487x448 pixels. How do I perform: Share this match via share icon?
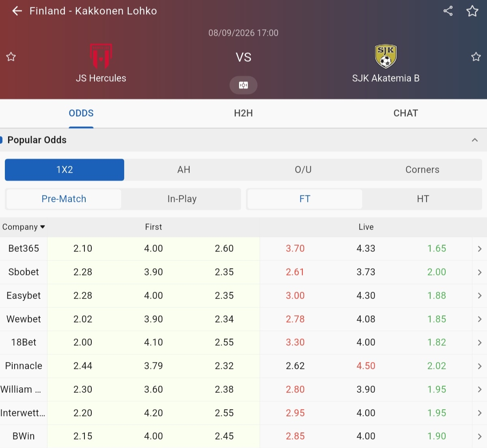(x=448, y=11)
